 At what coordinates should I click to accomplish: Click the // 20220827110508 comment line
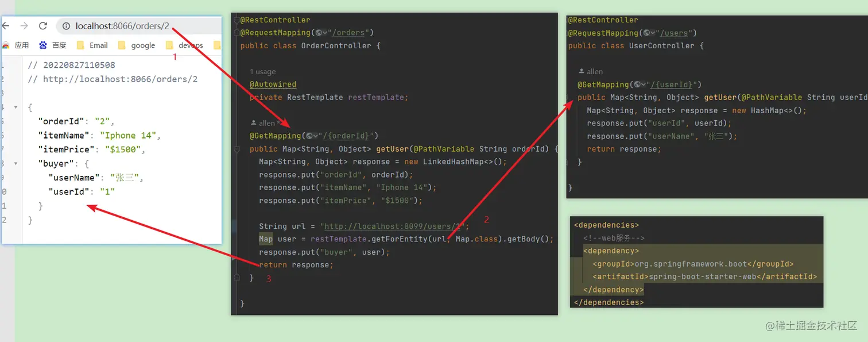point(71,66)
